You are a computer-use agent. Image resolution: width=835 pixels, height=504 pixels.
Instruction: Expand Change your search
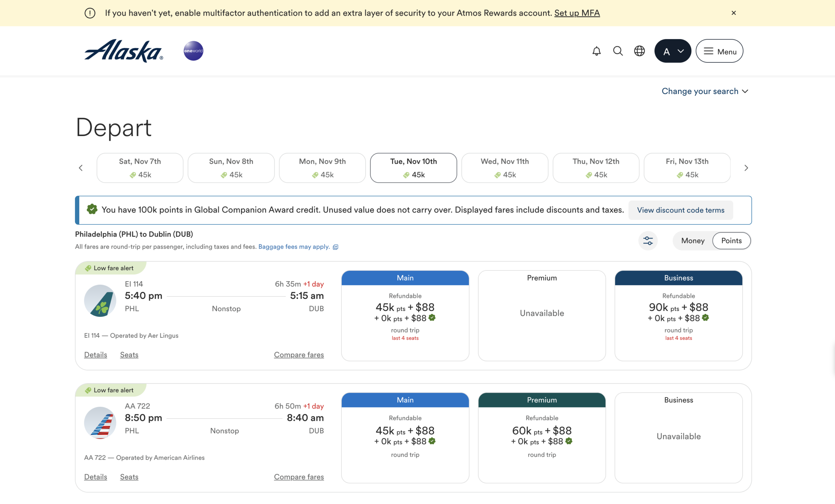click(705, 91)
